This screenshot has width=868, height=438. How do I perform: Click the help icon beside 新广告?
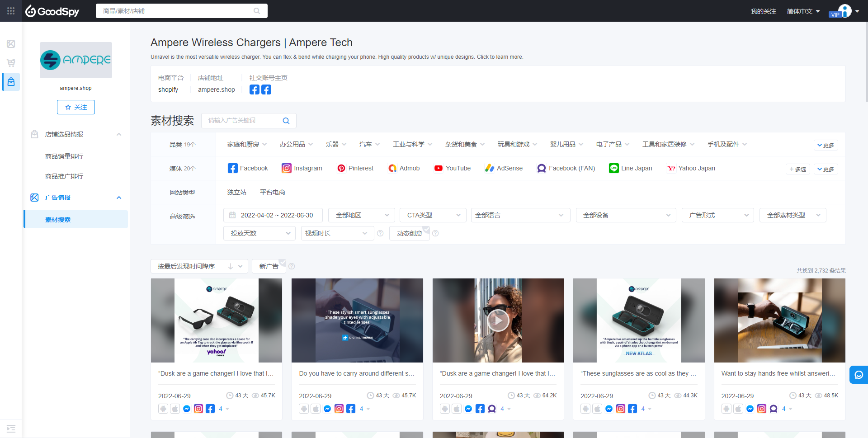point(292,266)
